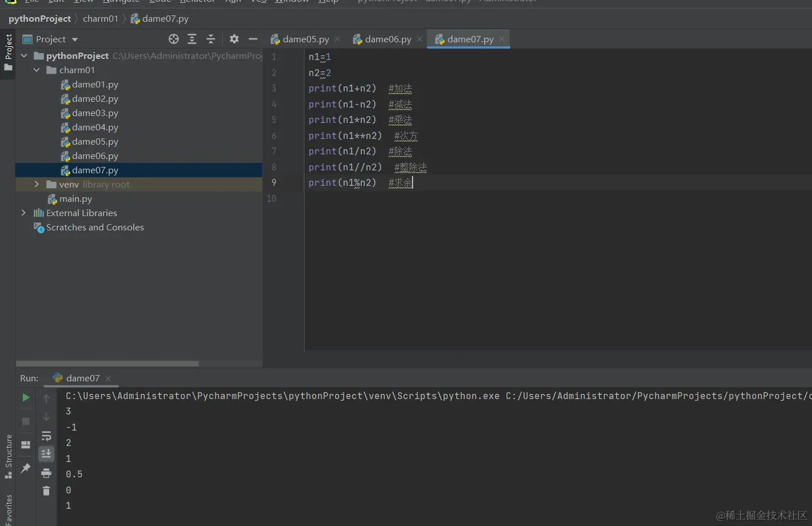Expand the venv library root folder
The width and height of the screenshot is (812, 526).
click(x=37, y=184)
